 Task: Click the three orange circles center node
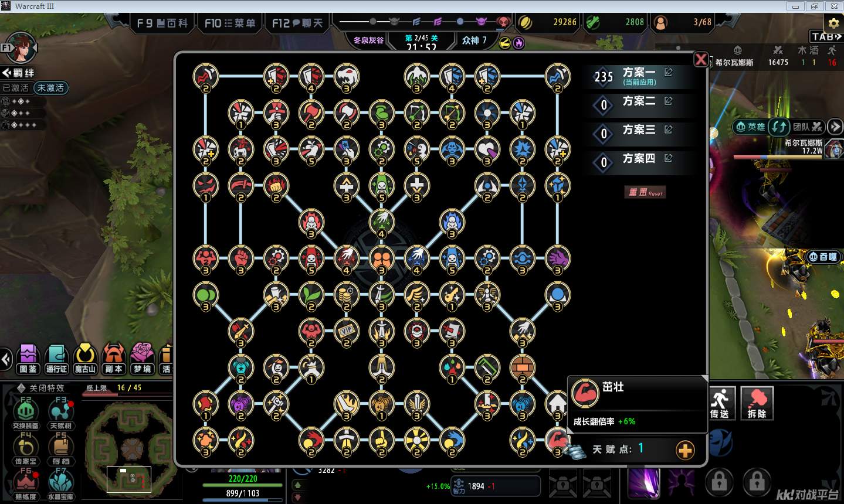(382, 258)
